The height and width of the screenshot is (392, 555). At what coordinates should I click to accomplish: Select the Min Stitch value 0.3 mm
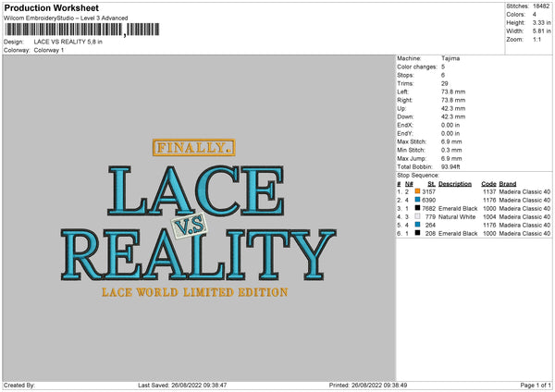coord(451,151)
